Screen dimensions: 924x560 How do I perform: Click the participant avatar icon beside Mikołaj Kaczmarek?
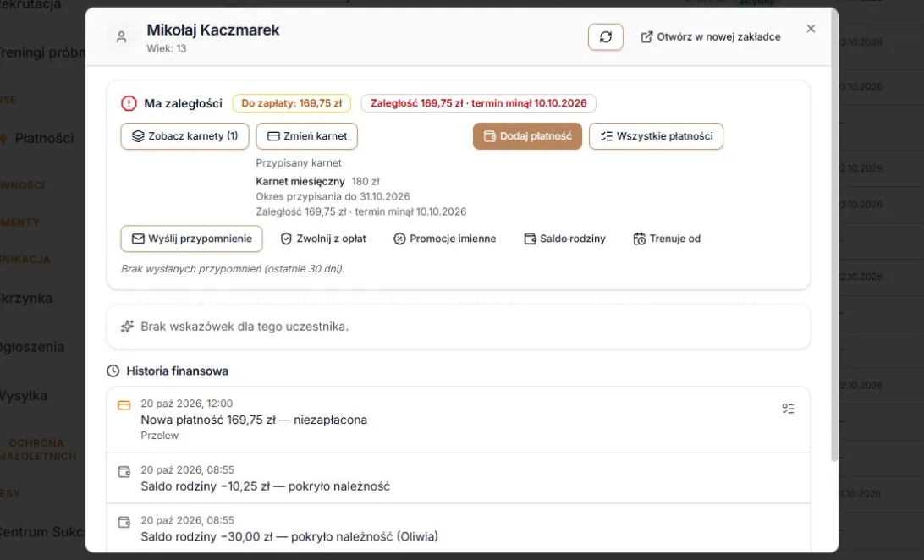pyautogui.click(x=121, y=37)
